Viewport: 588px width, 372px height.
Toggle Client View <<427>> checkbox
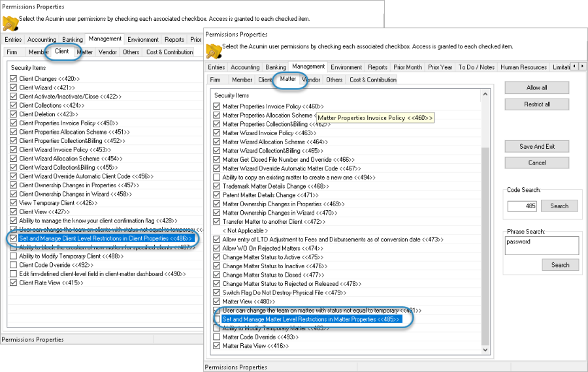pyautogui.click(x=13, y=211)
